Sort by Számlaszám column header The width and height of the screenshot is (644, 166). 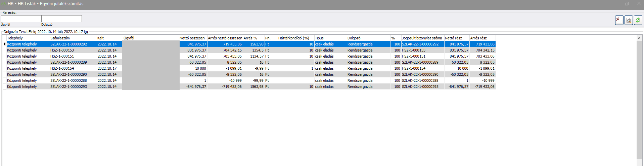point(73,38)
